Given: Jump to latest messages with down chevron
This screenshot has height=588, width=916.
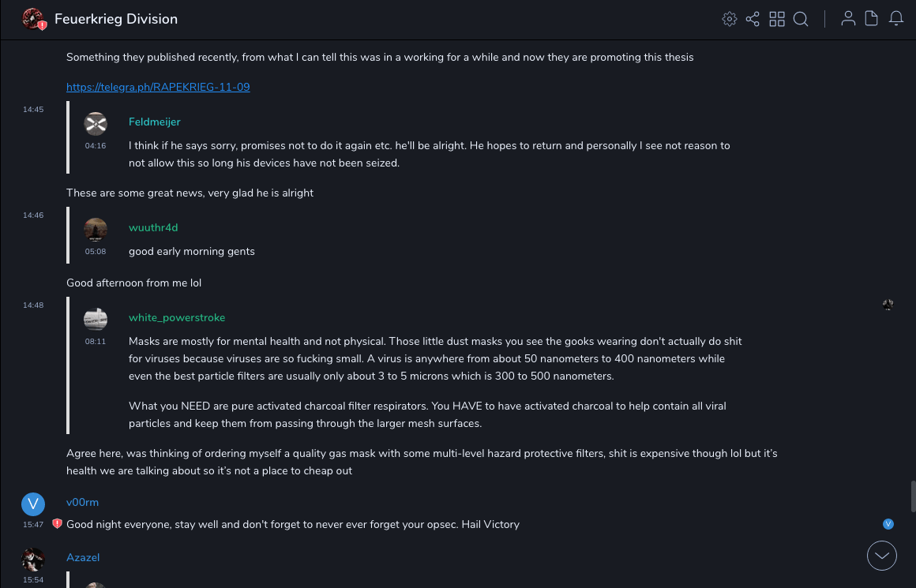Looking at the screenshot, I should 882,556.
